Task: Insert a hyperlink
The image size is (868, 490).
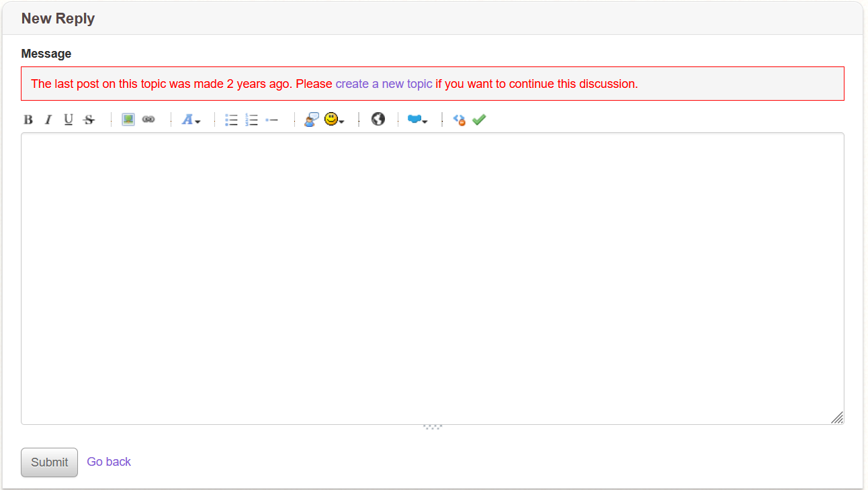Action: 148,119
